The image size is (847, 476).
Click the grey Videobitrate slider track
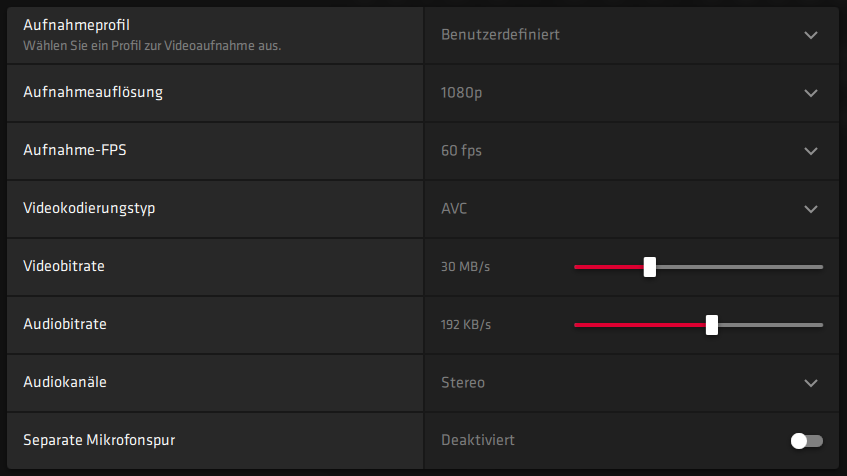click(740, 267)
